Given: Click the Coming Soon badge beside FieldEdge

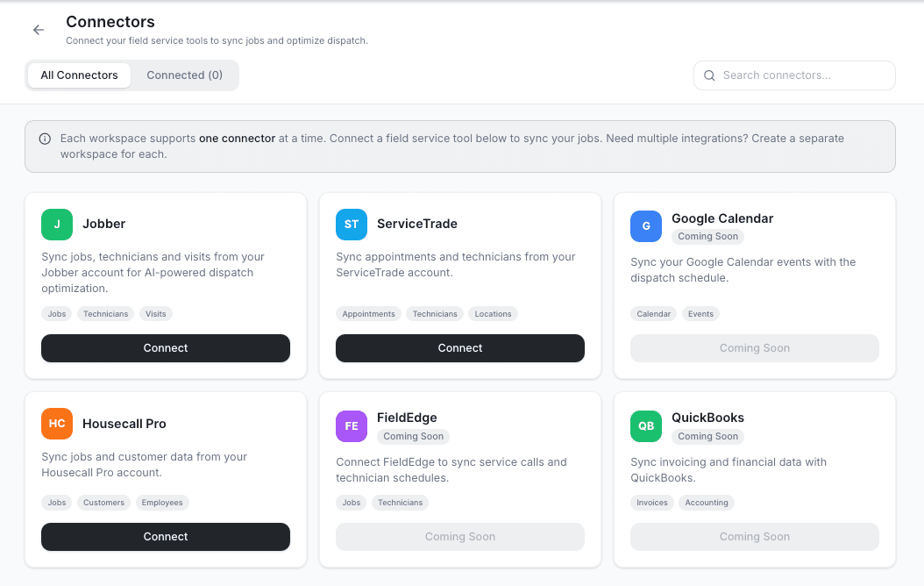Looking at the screenshot, I should click(x=413, y=436).
